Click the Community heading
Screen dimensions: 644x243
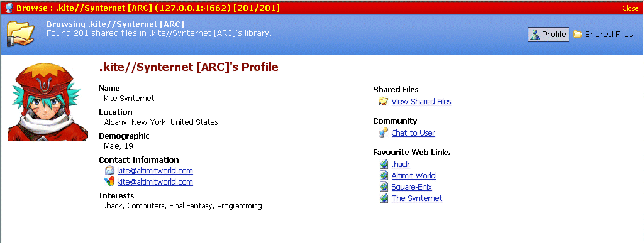click(x=395, y=121)
